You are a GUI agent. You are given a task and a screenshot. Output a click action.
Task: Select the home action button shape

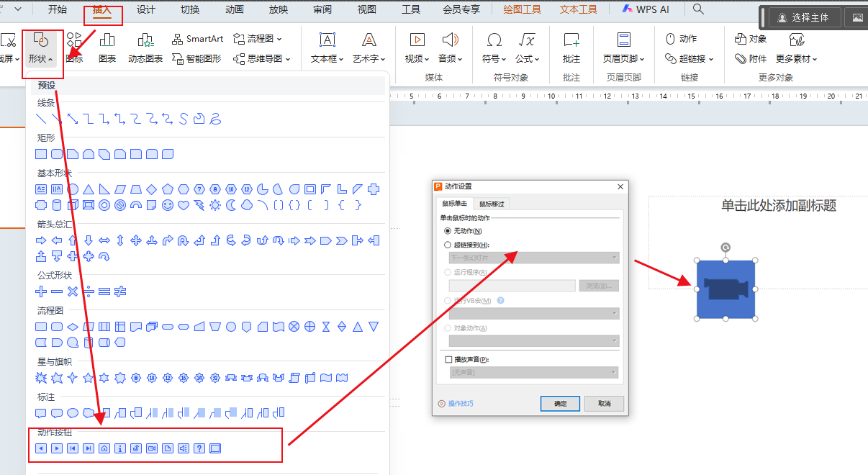coord(104,448)
